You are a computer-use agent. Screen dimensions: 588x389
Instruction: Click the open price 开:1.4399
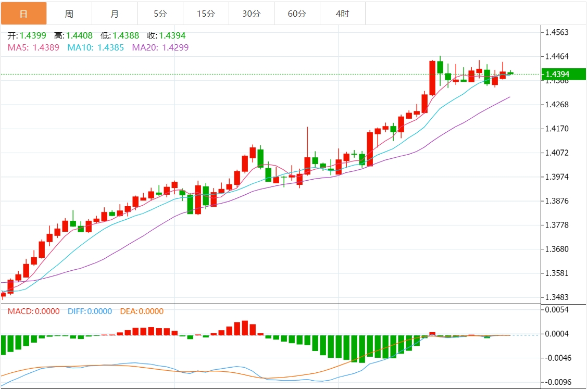click(x=27, y=35)
